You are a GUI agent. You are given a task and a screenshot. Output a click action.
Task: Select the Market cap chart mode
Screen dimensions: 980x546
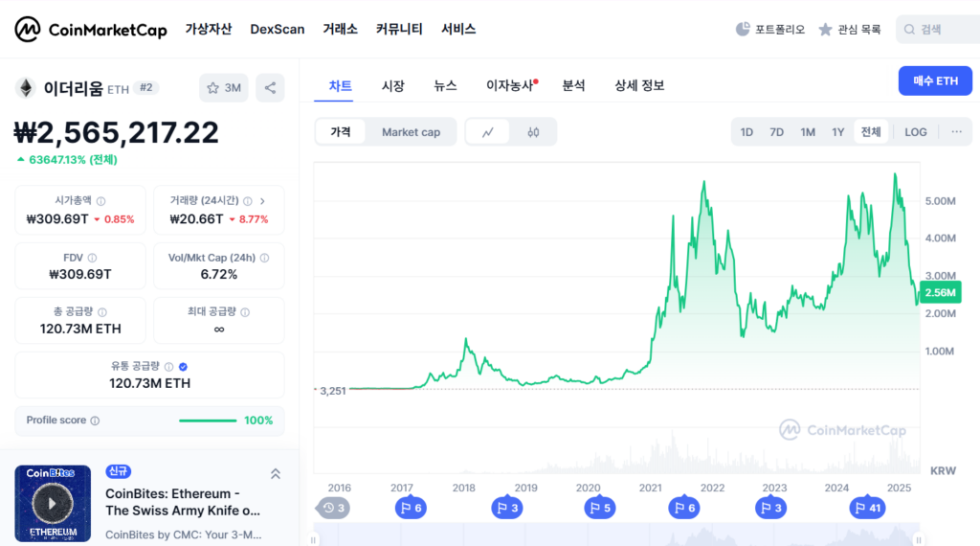(411, 132)
